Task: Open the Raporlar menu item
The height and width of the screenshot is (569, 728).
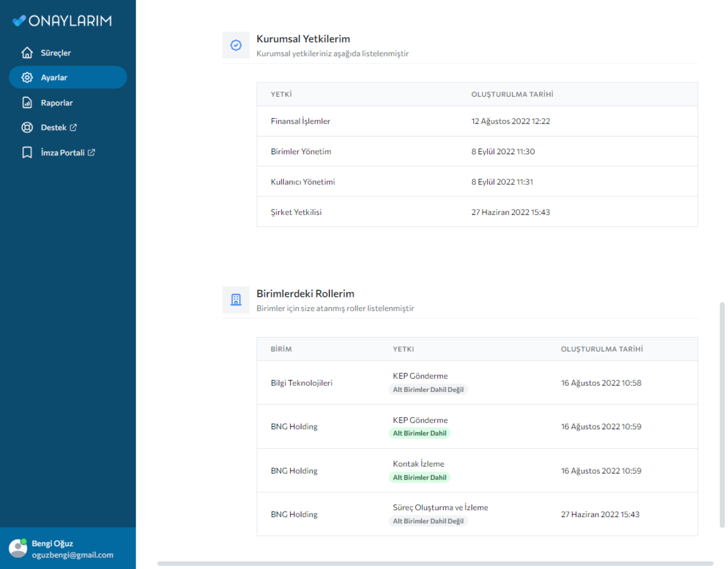Action: (57, 103)
